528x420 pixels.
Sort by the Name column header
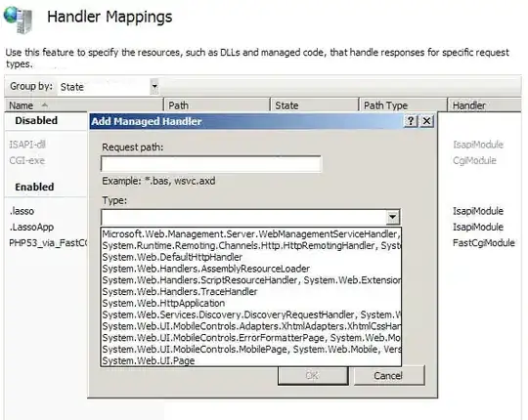83,105
